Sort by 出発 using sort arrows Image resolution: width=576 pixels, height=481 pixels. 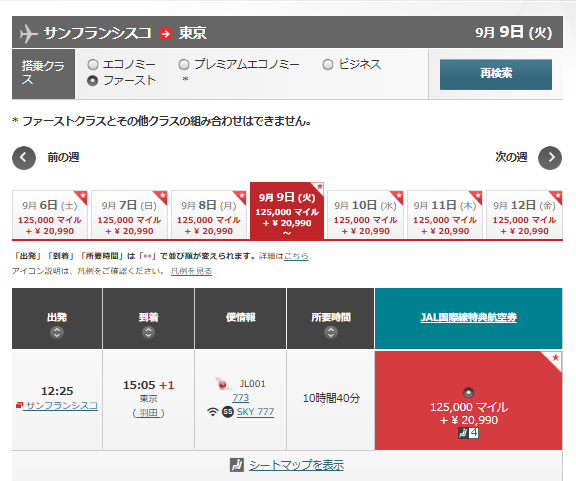57,333
